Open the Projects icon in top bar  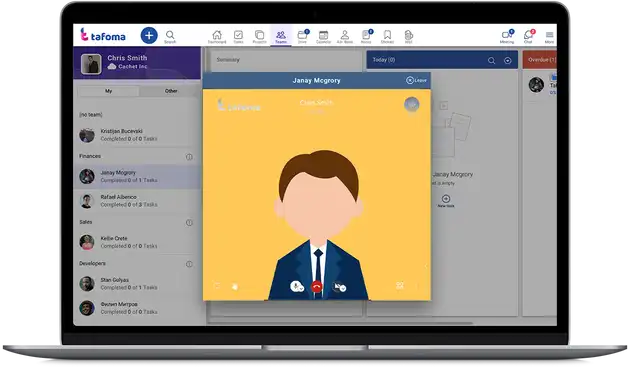click(x=260, y=37)
